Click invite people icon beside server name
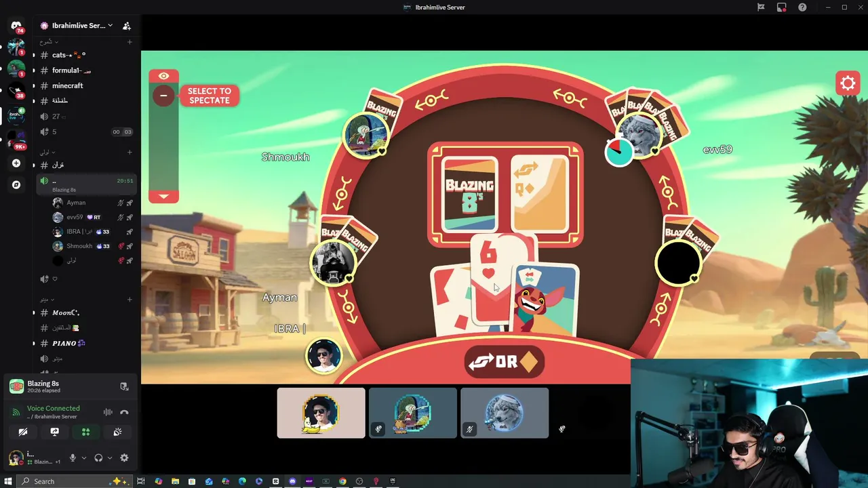 126,26
